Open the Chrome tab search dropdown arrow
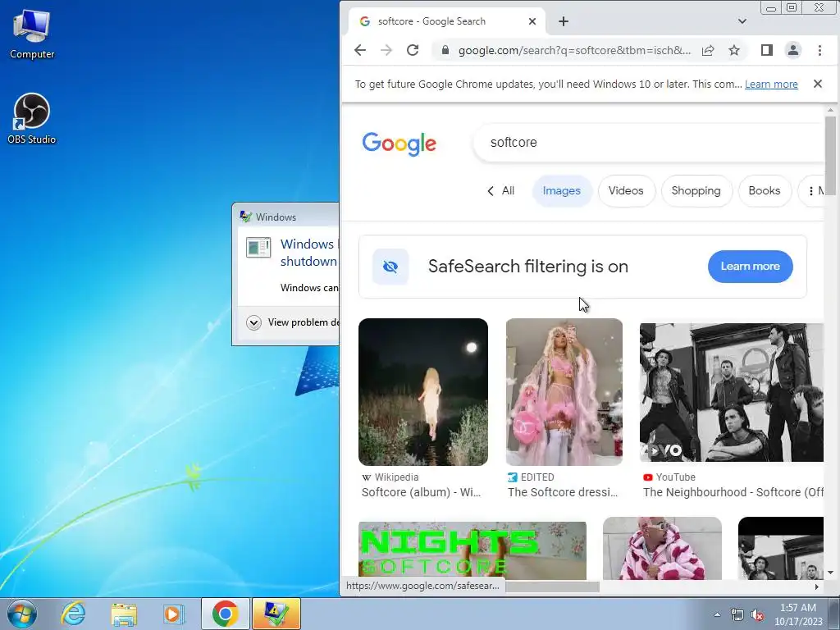 tap(742, 21)
